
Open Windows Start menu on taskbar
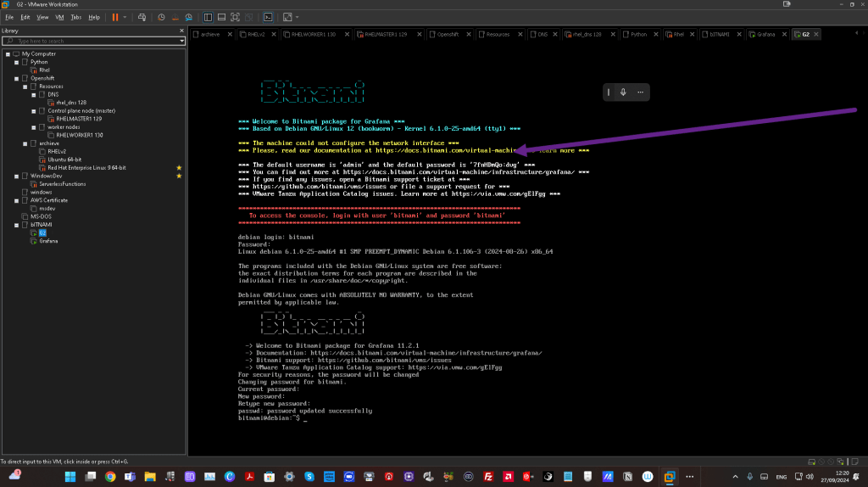tap(70, 477)
